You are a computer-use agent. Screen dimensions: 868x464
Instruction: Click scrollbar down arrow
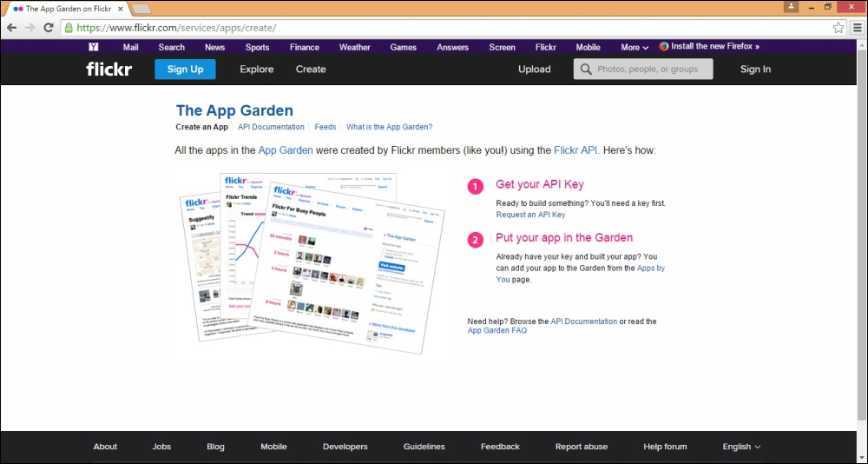862,456
